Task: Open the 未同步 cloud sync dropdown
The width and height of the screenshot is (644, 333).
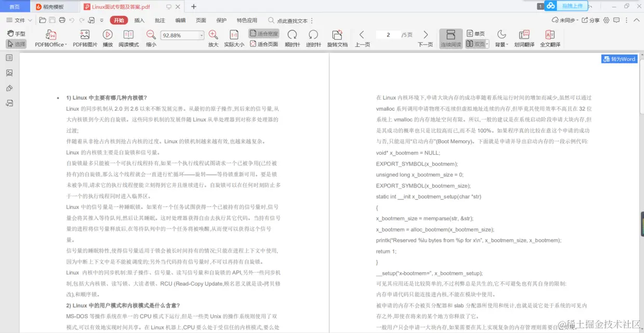Action: [x=564, y=20]
